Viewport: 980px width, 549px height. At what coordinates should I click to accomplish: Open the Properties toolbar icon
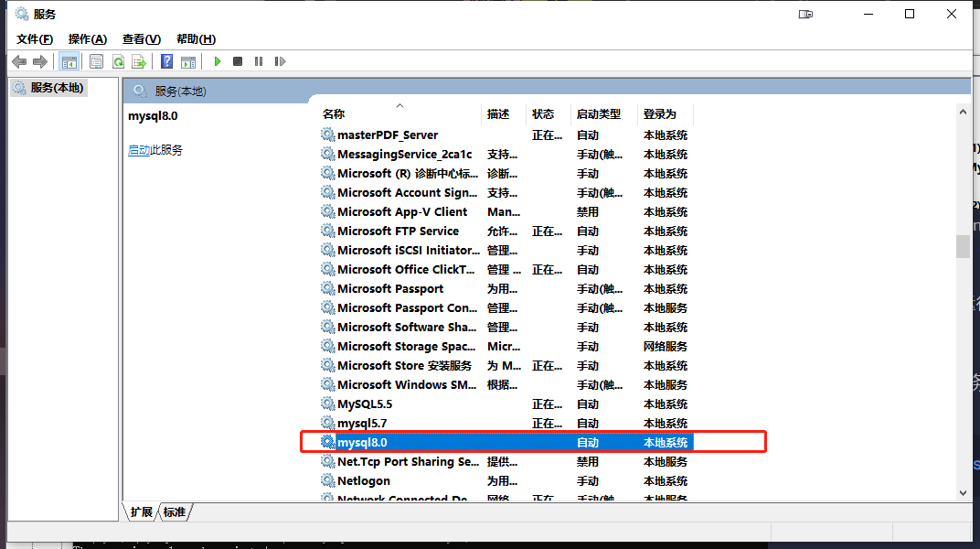(96, 61)
